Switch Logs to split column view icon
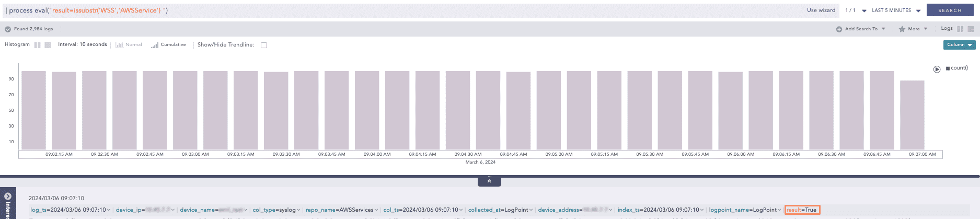This screenshot has height=219, width=980. 960,29
